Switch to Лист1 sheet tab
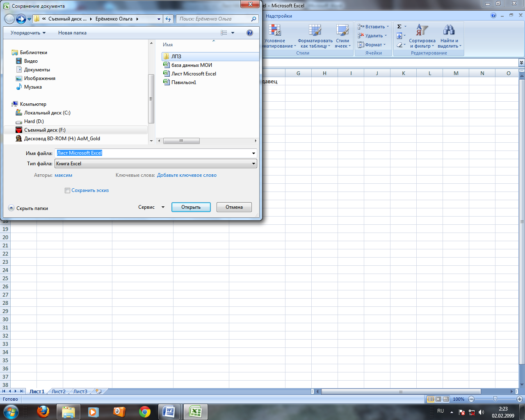525x420 pixels. (37, 391)
